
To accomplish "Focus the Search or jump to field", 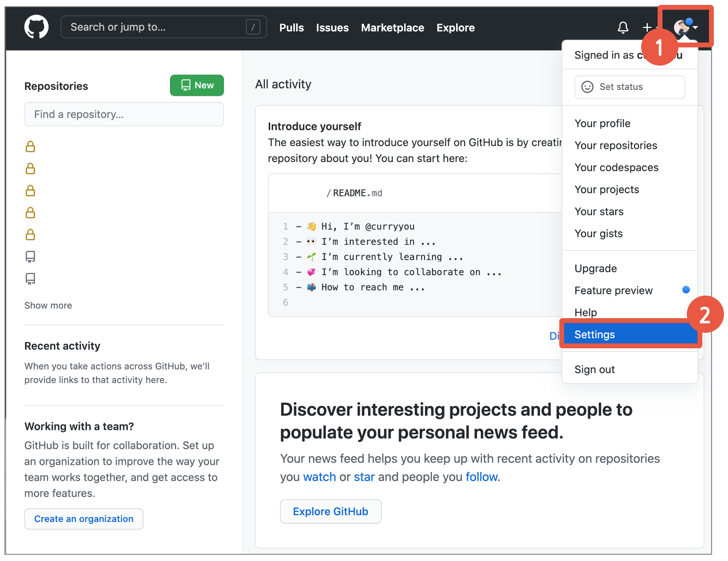I will pos(164,27).
